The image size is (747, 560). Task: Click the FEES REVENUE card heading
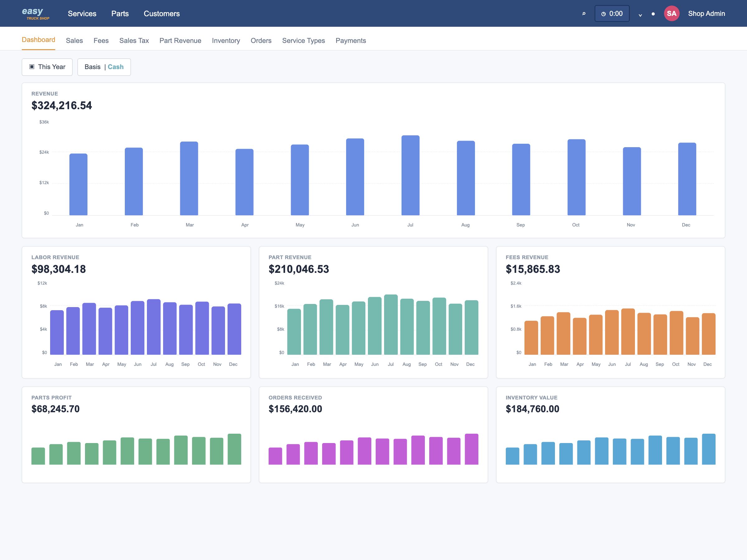point(527,257)
